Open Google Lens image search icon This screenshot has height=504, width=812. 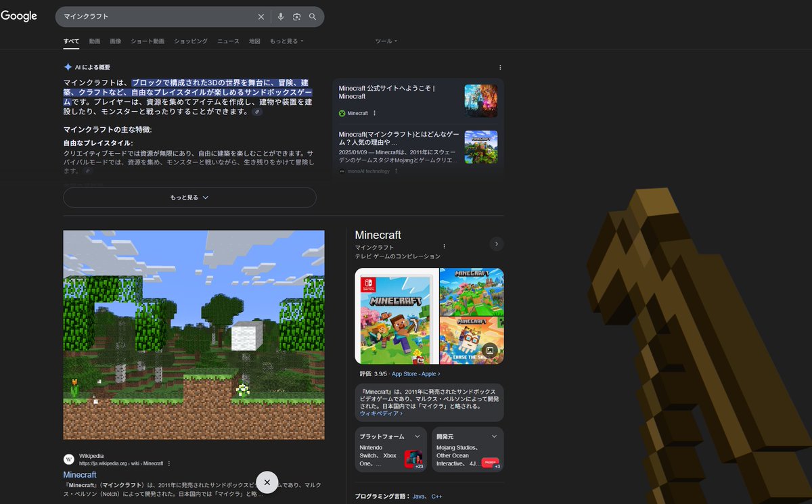[x=296, y=17]
